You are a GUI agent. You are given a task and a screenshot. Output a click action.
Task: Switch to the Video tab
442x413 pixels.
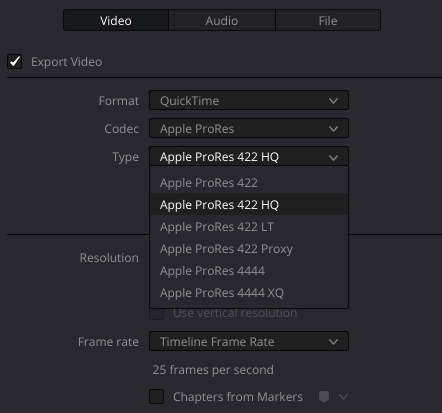pos(116,21)
